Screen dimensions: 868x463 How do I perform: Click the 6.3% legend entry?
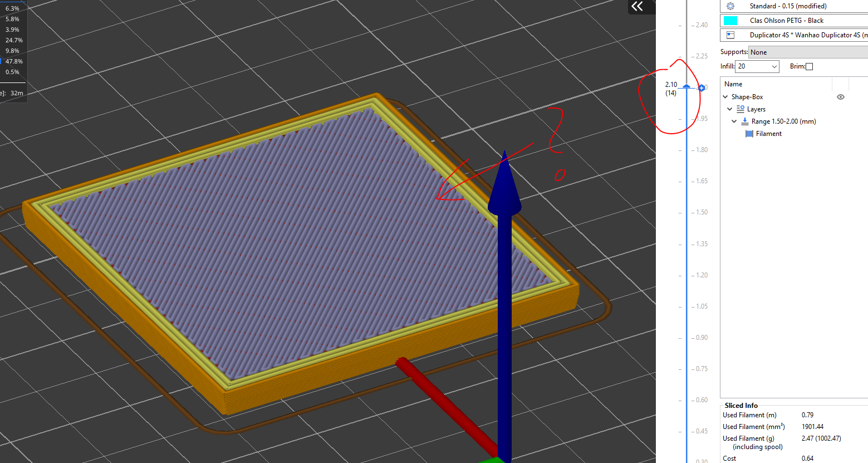click(x=12, y=8)
